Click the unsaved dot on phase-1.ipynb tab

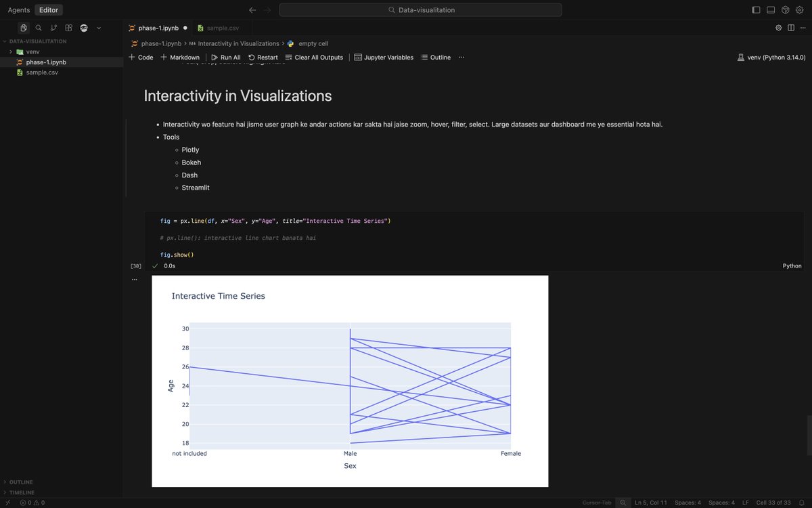point(185,28)
